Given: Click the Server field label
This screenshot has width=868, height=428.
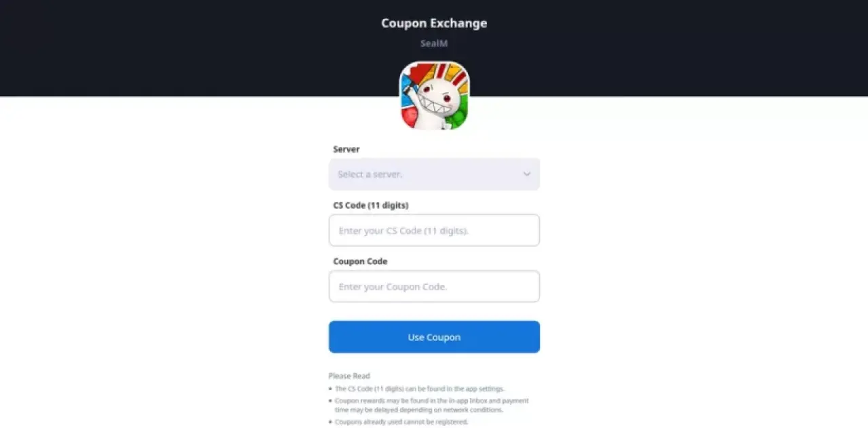Looking at the screenshot, I should tap(347, 149).
